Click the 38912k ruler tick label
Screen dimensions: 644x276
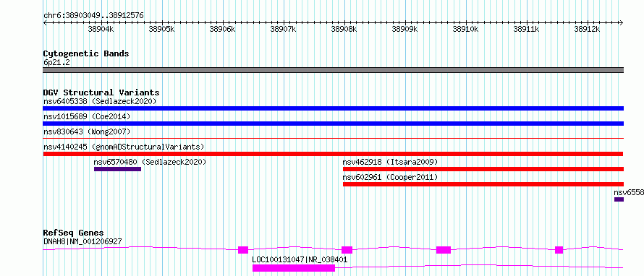coord(587,30)
